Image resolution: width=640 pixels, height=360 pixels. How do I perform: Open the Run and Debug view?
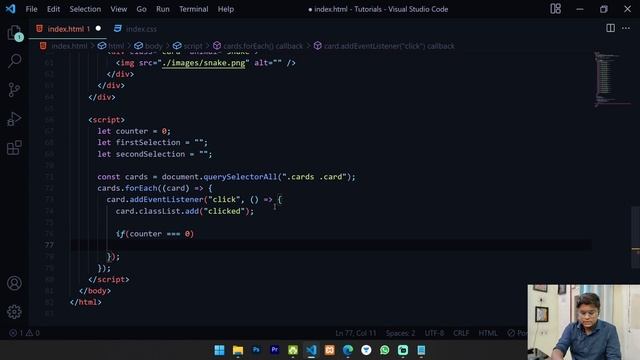pyautogui.click(x=14, y=119)
